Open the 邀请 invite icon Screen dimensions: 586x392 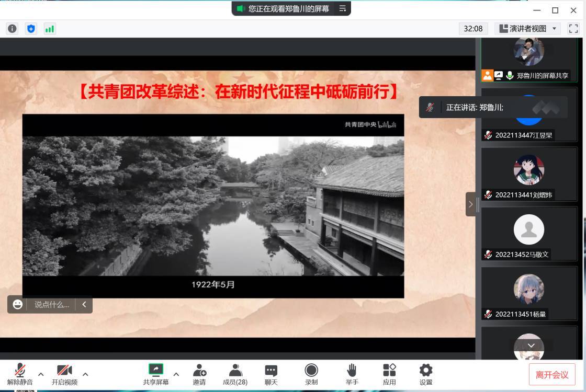pyautogui.click(x=199, y=374)
